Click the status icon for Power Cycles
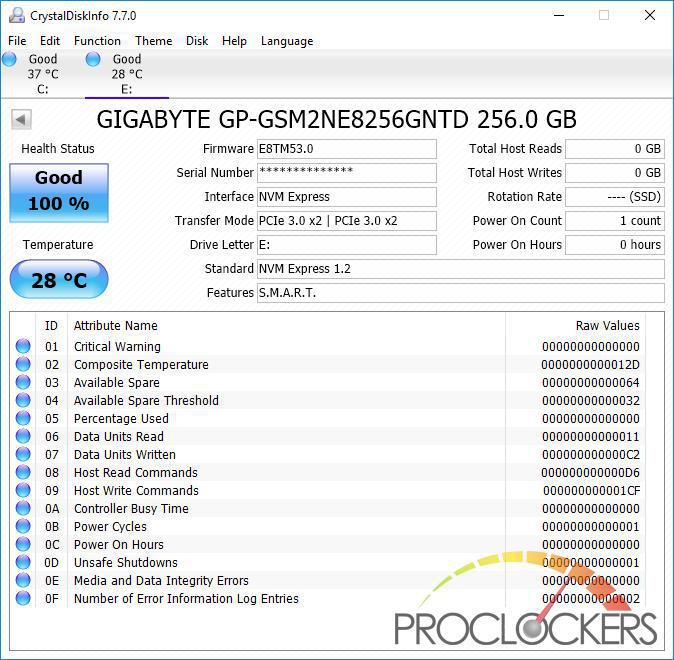Screen dimensions: 674x660 coord(23,526)
